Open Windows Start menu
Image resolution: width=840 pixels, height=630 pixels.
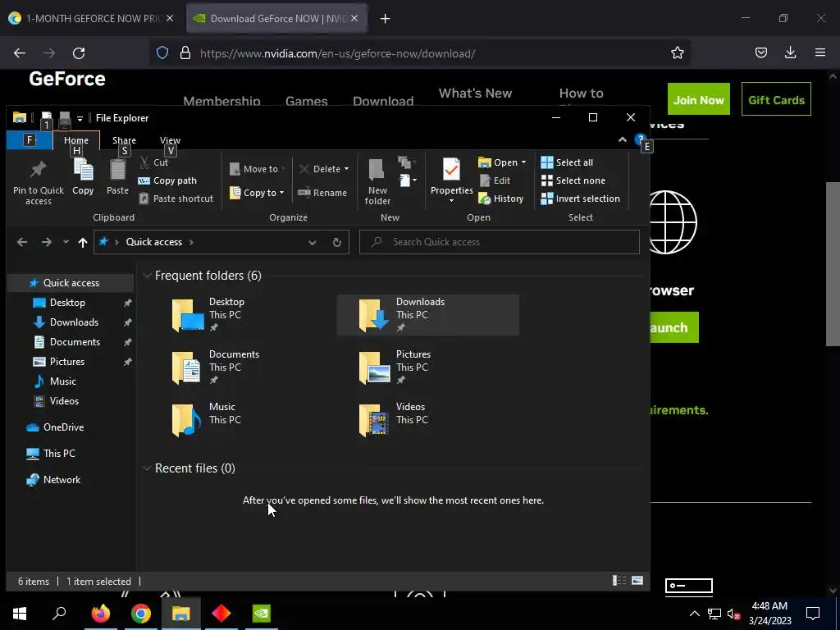click(x=20, y=614)
